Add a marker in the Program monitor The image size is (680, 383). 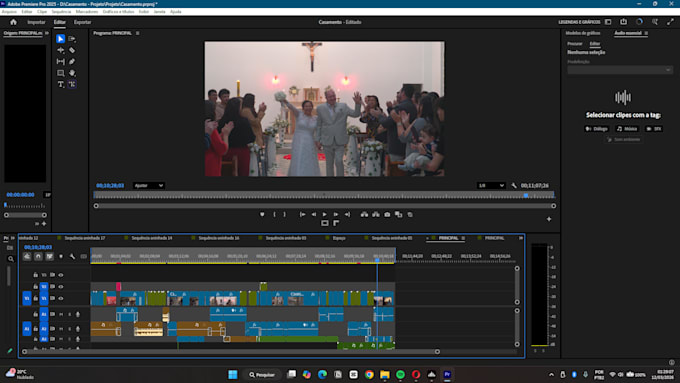click(262, 214)
